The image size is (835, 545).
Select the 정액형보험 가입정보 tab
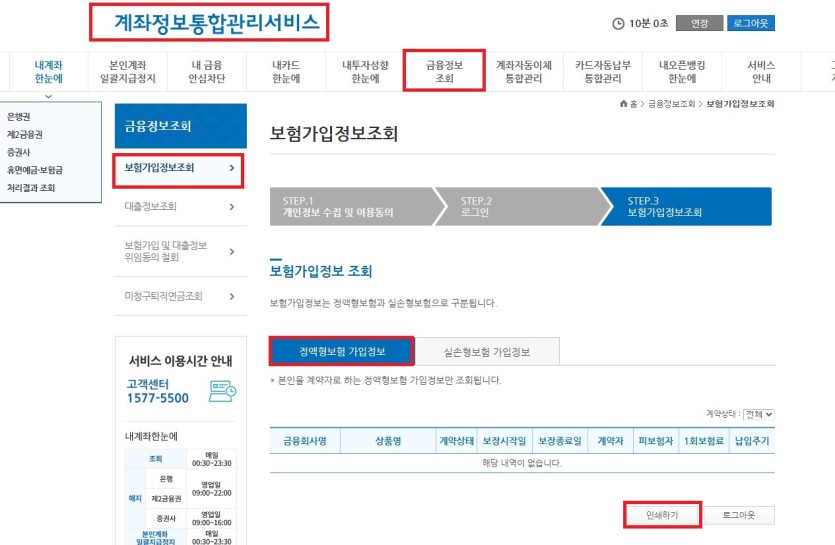[x=342, y=352]
